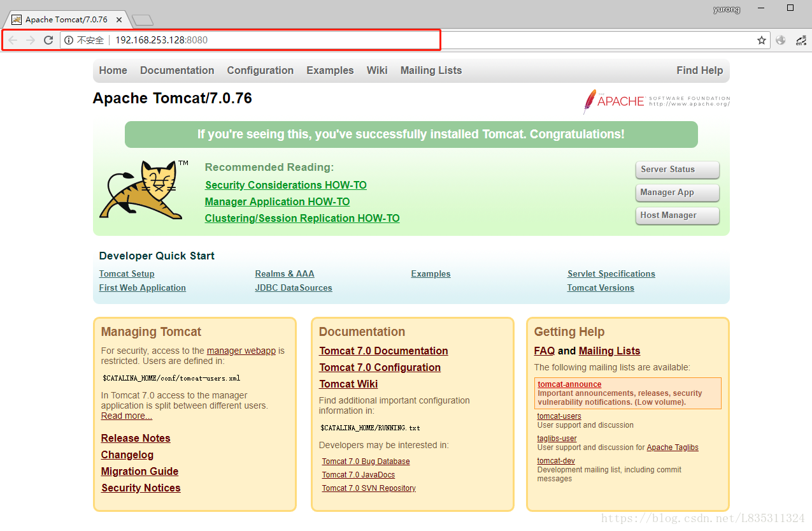Image resolution: width=812 pixels, height=531 pixels.
Task: Click the browser forward arrow
Action: pos(31,40)
